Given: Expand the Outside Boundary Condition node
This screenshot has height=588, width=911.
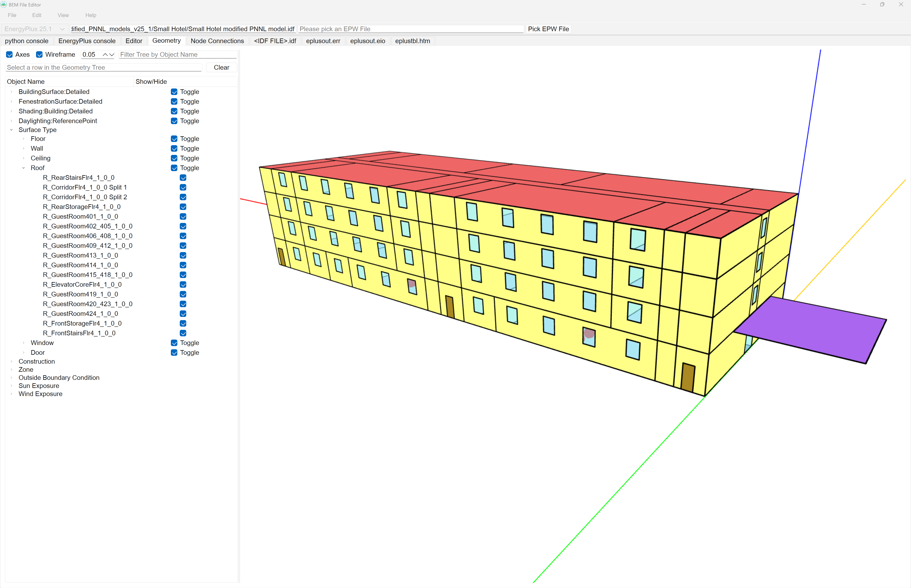Looking at the screenshot, I should (x=12, y=378).
